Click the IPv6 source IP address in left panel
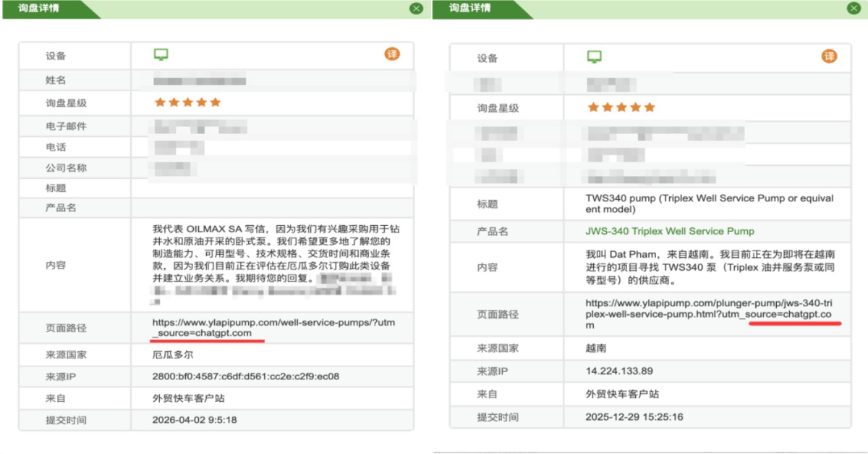This screenshot has height=454, width=868. pyautogui.click(x=245, y=377)
